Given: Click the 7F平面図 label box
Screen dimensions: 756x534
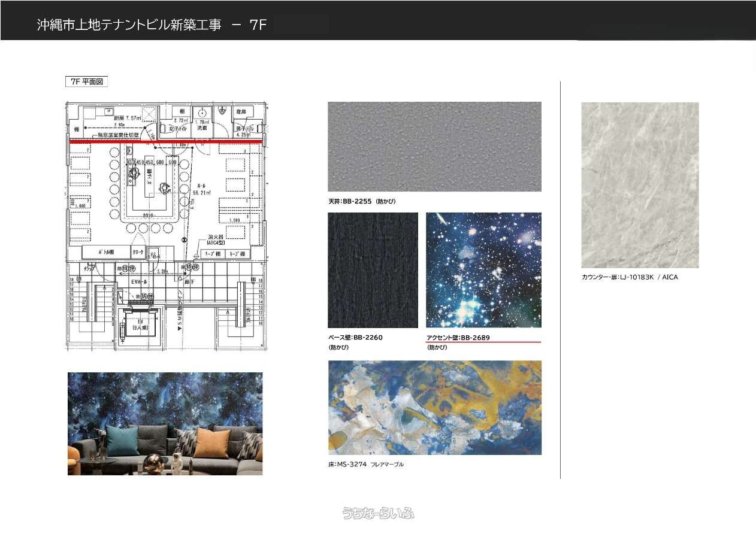Looking at the screenshot, I should point(86,82).
